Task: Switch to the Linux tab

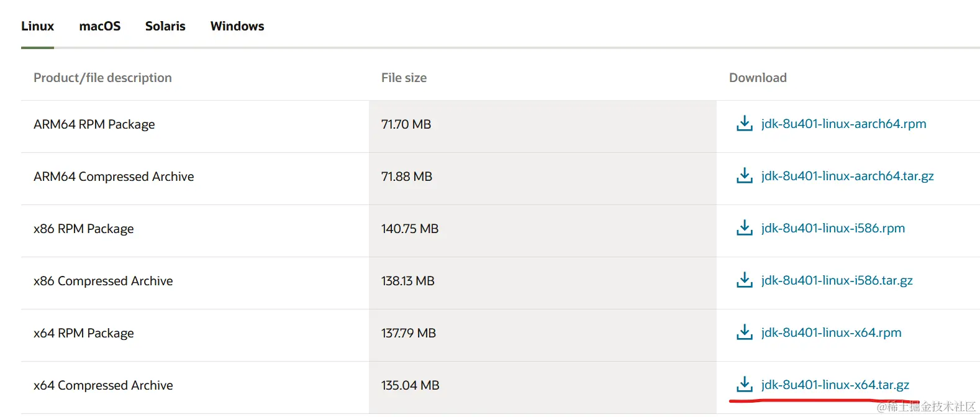Action: click(x=37, y=26)
